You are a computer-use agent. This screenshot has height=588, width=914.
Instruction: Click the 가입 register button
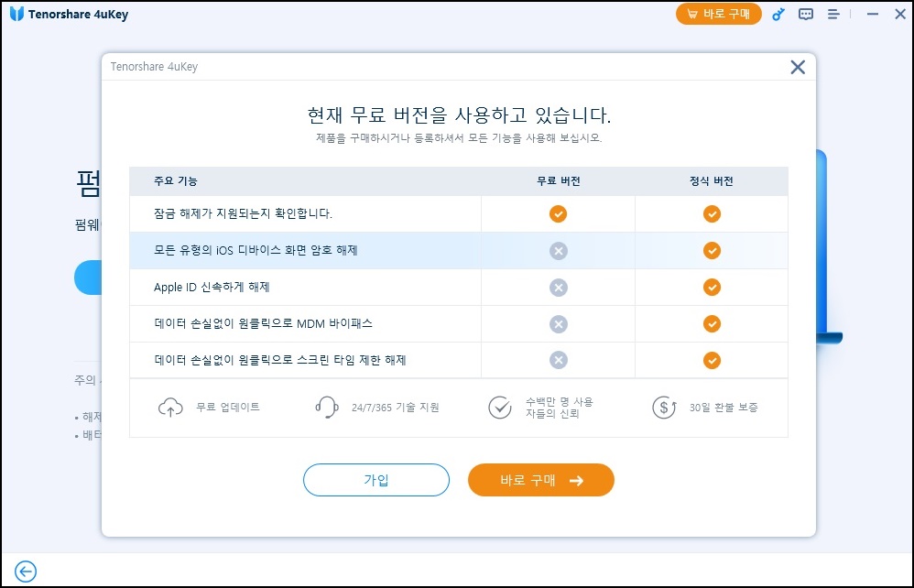376,480
